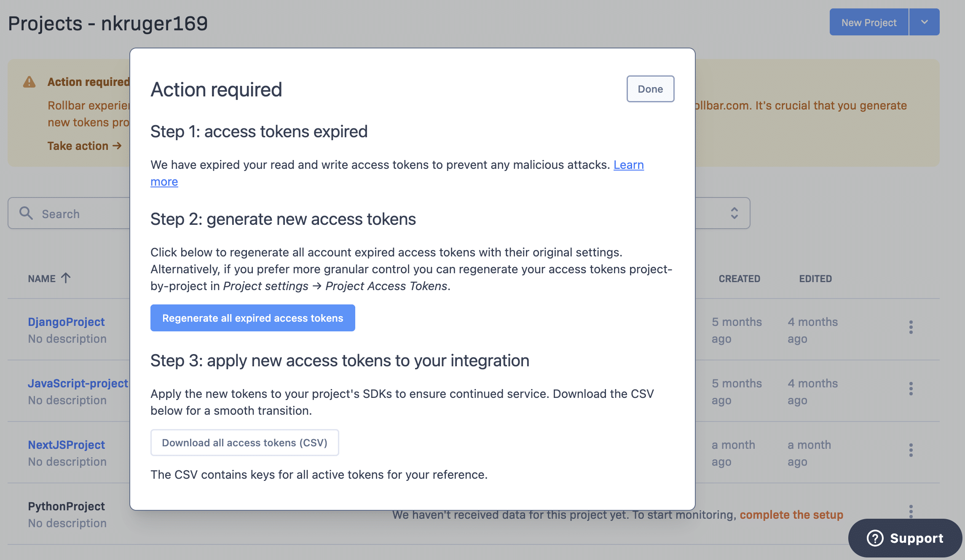Regenerate all expired access tokens
The image size is (965, 560).
[252, 318]
